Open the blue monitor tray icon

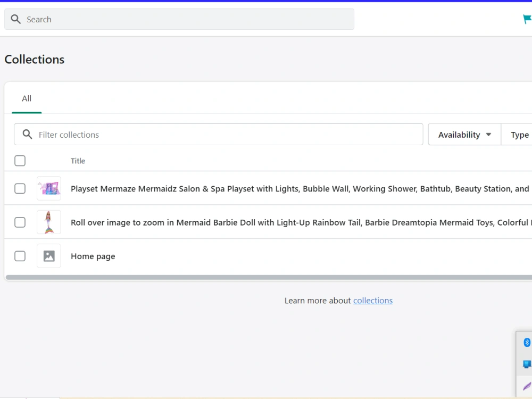click(527, 364)
